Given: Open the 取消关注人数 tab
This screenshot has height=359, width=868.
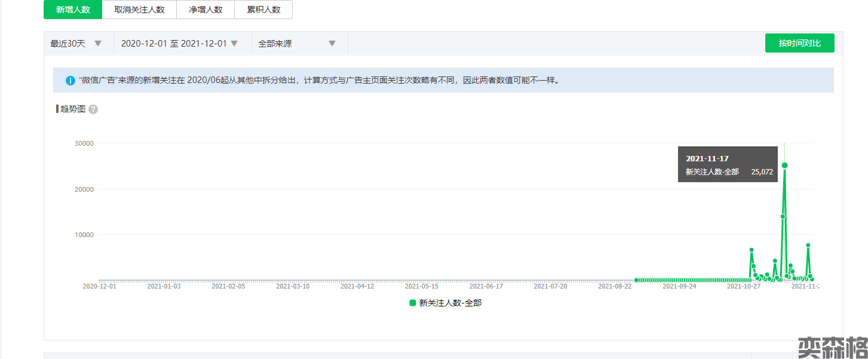Looking at the screenshot, I should [x=139, y=10].
